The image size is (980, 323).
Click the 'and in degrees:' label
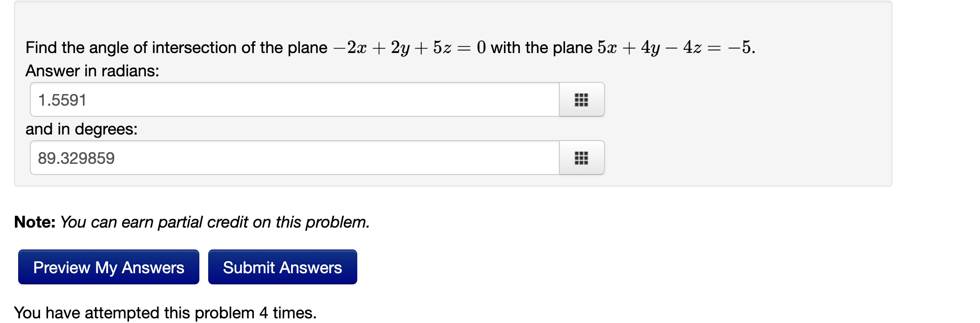pos(81,129)
